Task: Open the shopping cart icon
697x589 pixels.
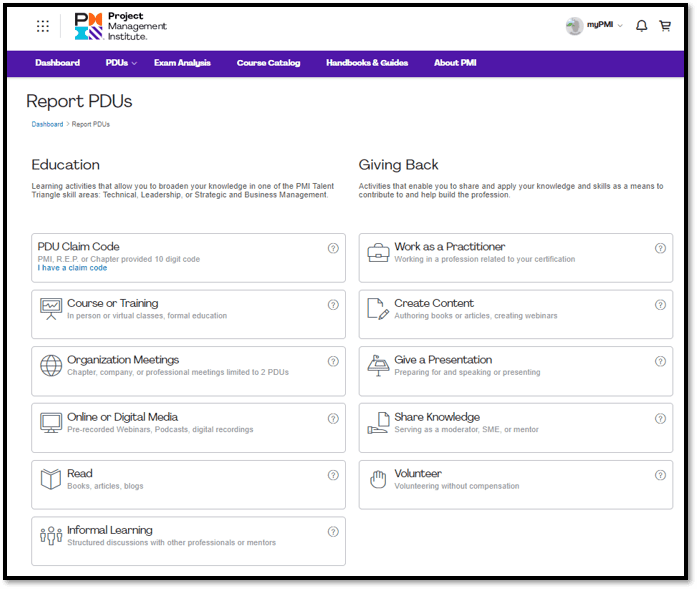Action: [665, 26]
